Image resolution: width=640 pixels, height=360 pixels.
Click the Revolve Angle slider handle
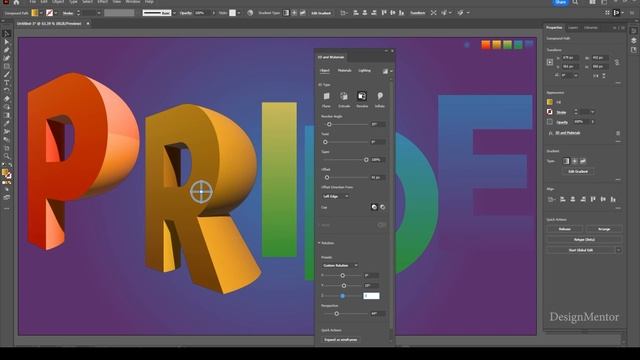click(x=329, y=124)
